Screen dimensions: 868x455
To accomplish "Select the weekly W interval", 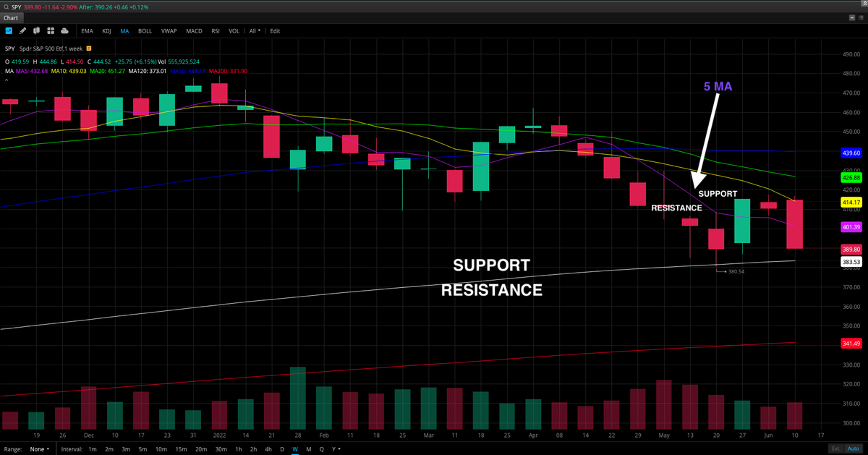I will click(295, 449).
